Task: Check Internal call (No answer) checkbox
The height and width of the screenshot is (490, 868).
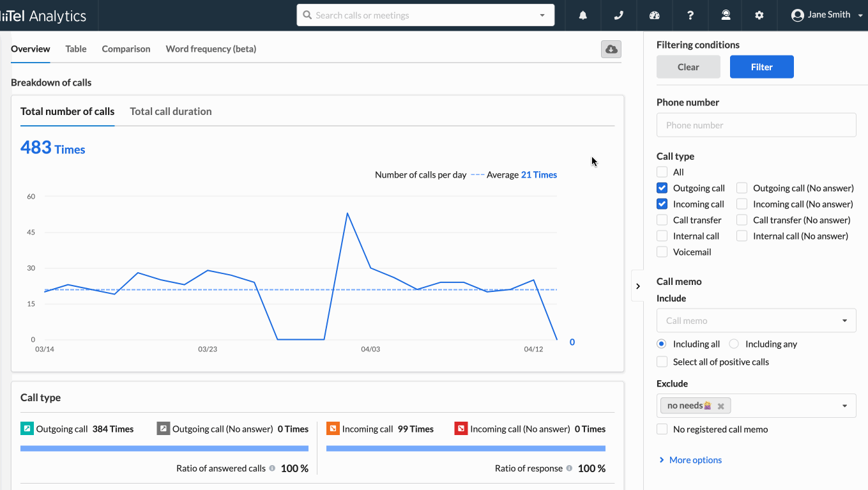Action: [742, 236]
